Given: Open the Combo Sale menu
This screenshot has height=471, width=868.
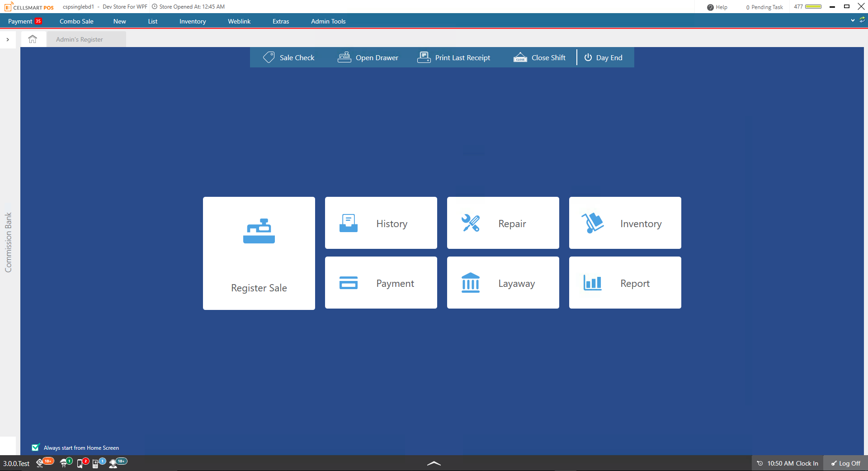Looking at the screenshot, I should tap(76, 21).
